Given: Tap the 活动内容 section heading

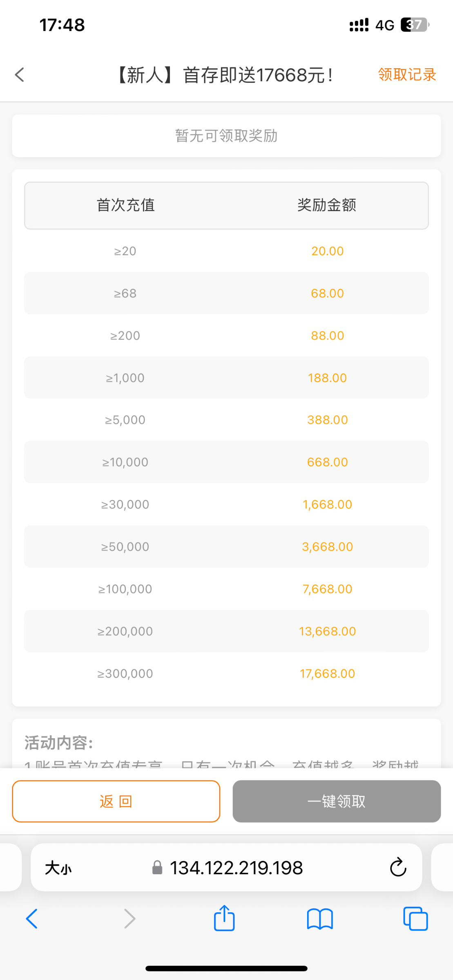Looking at the screenshot, I should tap(59, 743).
